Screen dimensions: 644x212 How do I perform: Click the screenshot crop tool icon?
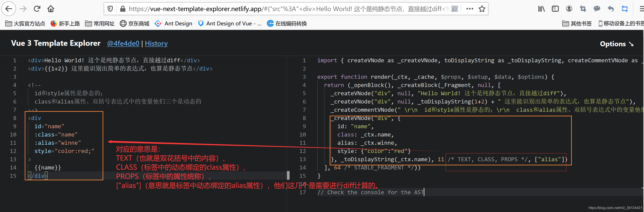pos(583,9)
